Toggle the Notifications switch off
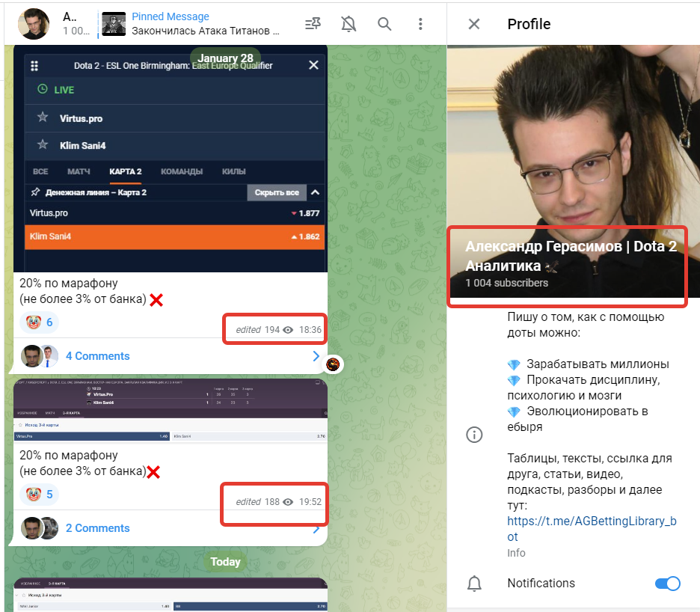 (x=667, y=584)
